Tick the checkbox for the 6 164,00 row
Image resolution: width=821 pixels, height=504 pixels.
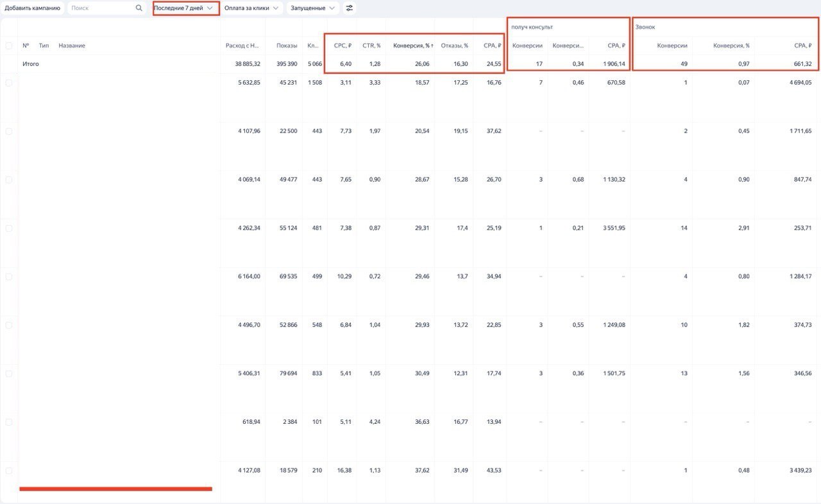9,277
